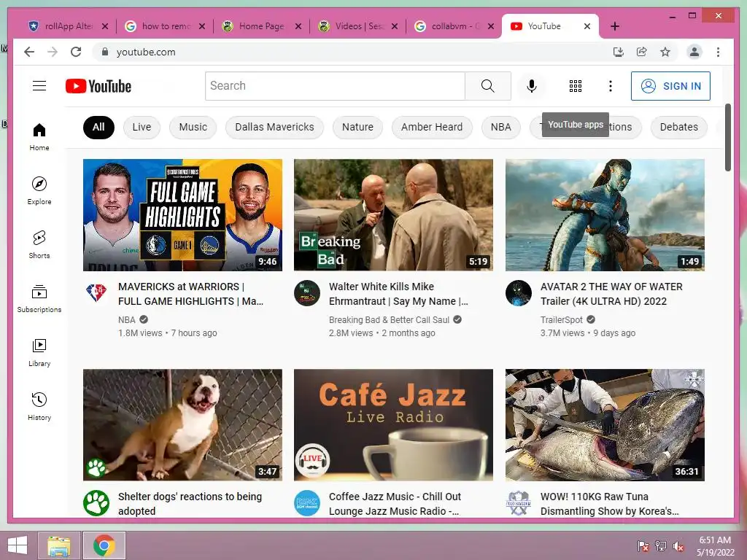Open Shelter dogs' reactions video title
The height and width of the screenshot is (560, 747).
190,504
